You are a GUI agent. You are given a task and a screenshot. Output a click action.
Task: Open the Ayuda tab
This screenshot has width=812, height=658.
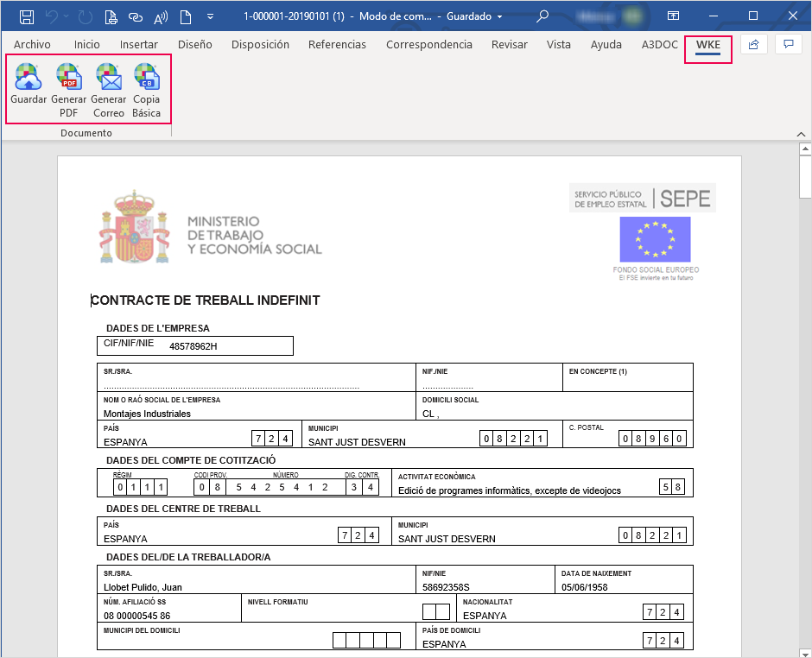pos(606,45)
